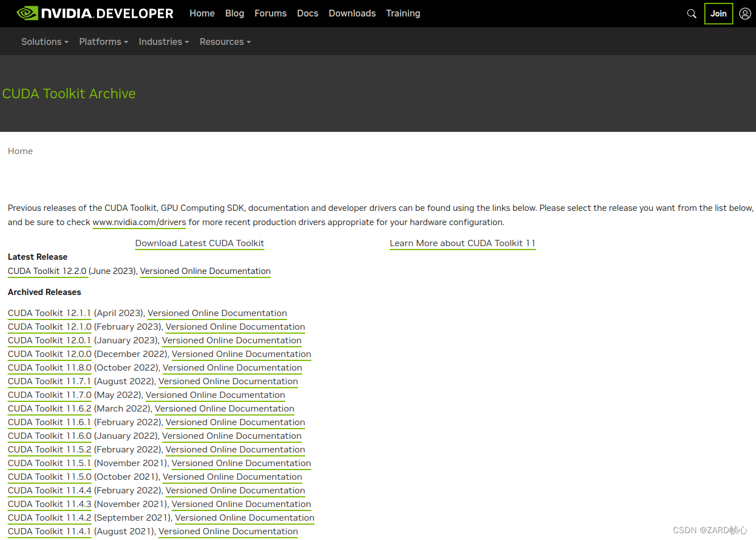756x540 pixels.
Task: Open documentation link for January 2022 release
Action: pos(232,436)
